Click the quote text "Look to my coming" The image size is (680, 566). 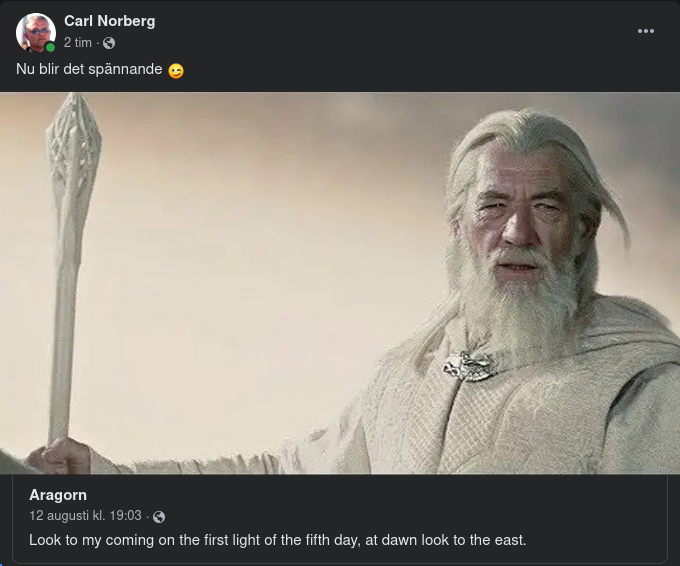click(x=88, y=540)
